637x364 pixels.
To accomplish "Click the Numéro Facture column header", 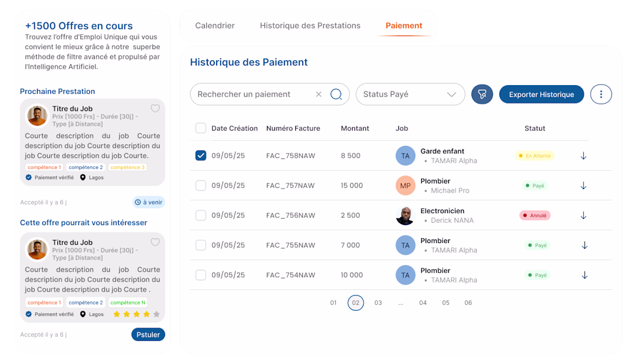I will click(x=293, y=128).
